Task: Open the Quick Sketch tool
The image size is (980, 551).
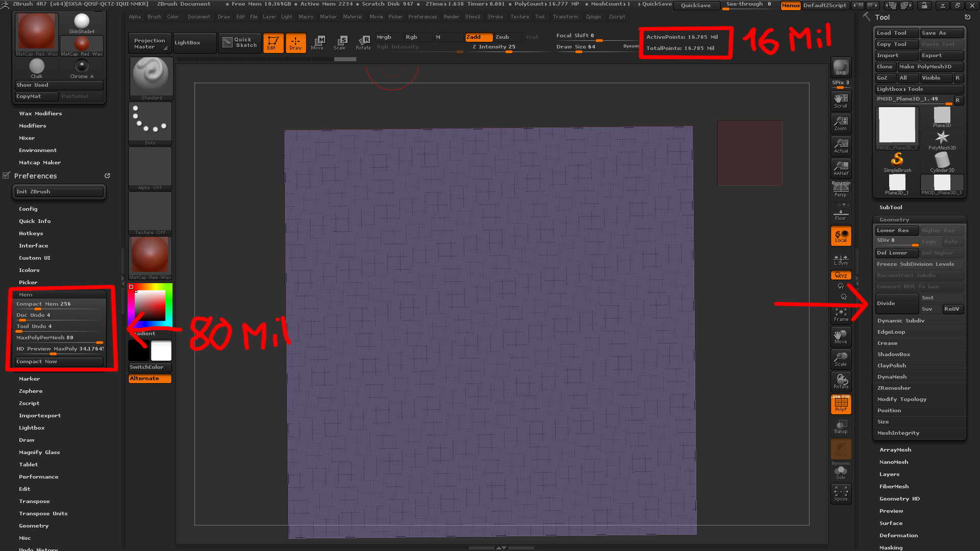Action: [x=240, y=43]
